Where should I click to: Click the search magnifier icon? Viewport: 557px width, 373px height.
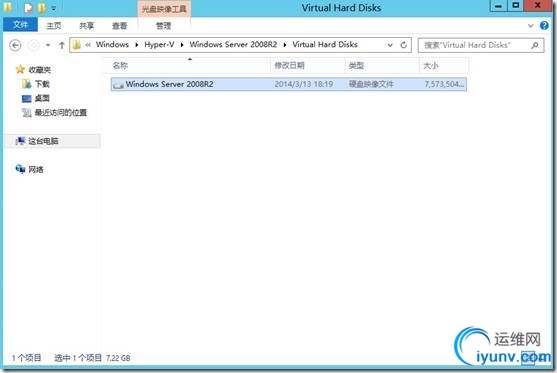point(535,45)
